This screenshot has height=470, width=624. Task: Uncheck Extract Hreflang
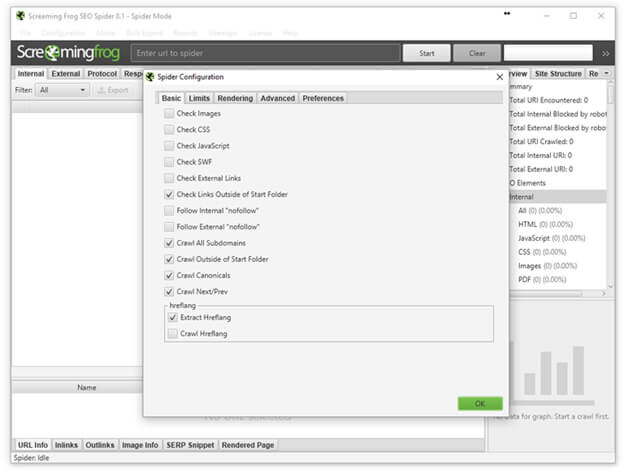pyautogui.click(x=173, y=318)
